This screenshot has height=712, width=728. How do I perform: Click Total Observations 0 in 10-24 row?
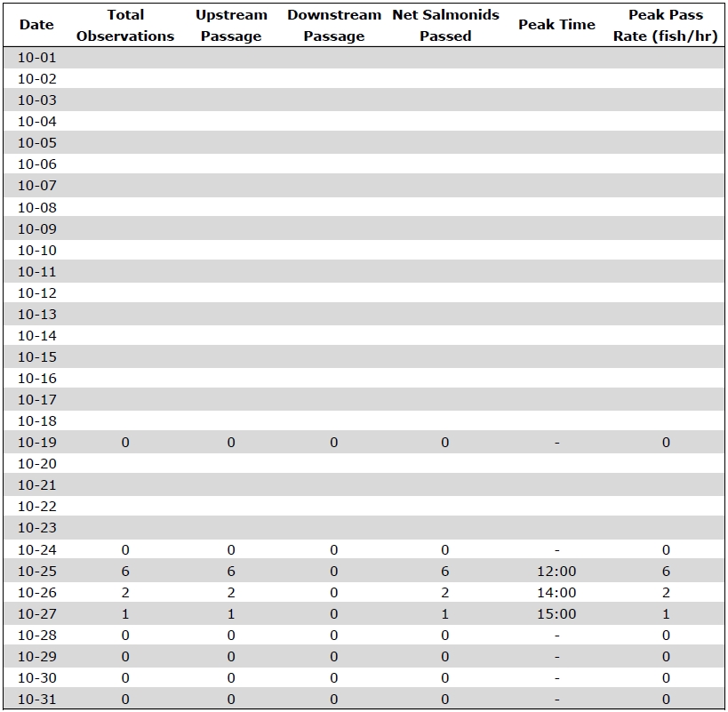125,550
